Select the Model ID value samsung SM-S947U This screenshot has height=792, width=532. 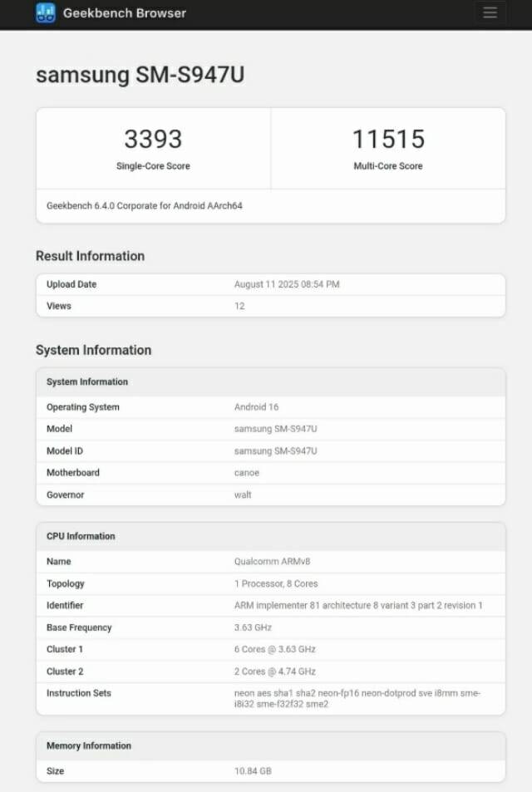(x=276, y=451)
